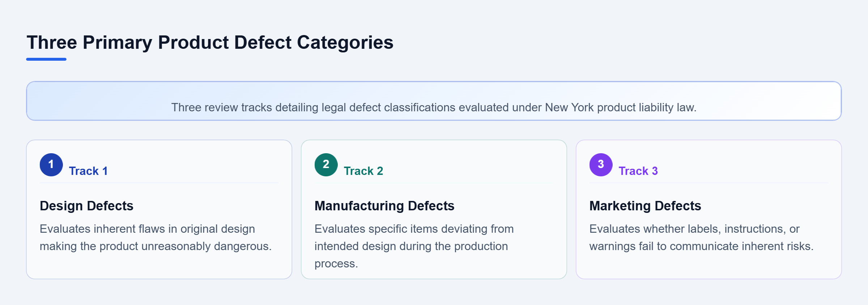Select the Track 3 Marketing Defects card
The width and height of the screenshot is (868, 305).
709,210
